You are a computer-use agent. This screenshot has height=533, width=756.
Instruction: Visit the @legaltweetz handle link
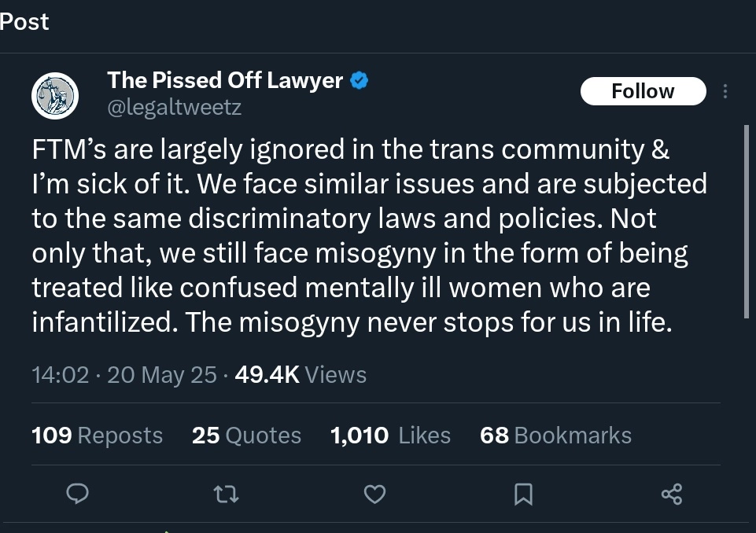click(x=174, y=107)
